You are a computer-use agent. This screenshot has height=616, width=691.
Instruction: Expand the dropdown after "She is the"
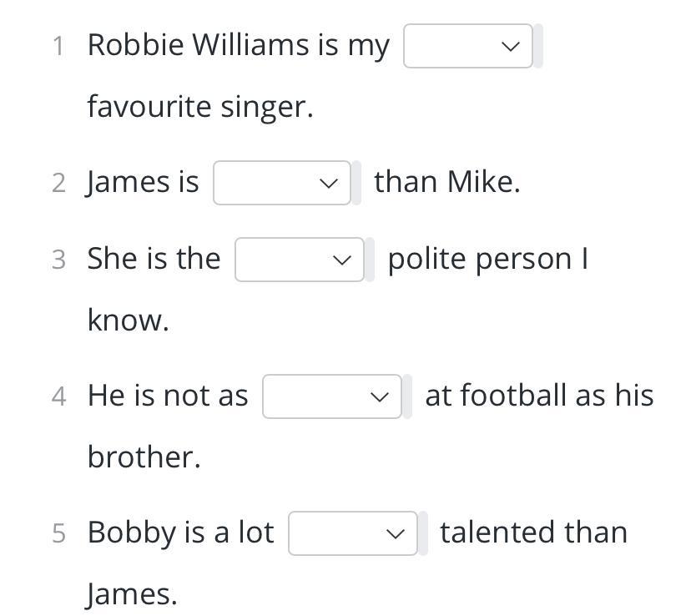click(299, 260)
